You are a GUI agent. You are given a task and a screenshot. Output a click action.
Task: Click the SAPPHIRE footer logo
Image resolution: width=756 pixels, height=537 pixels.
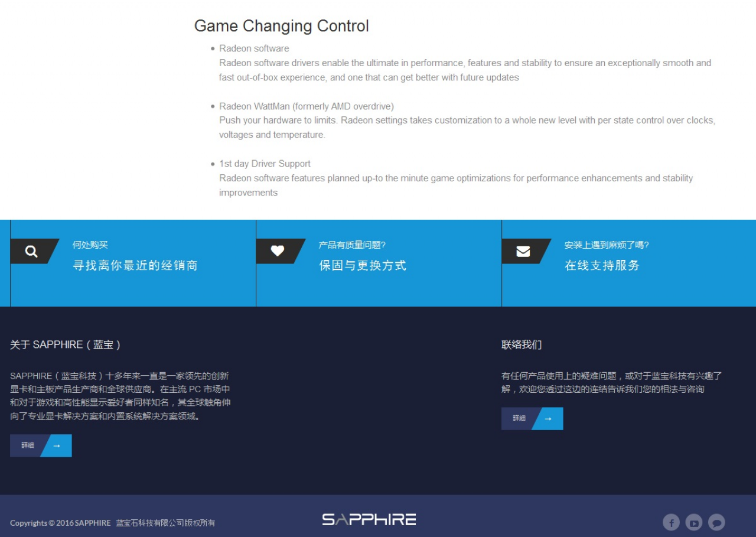(x=369, y=519)
